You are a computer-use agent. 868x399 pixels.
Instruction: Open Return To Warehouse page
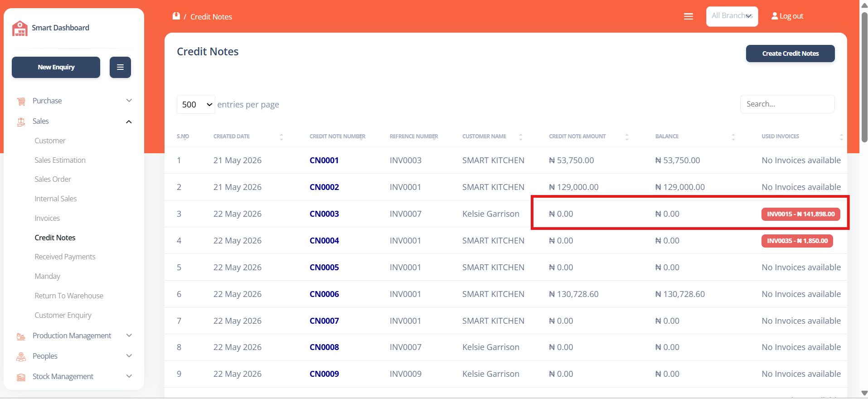click(69, 296)
